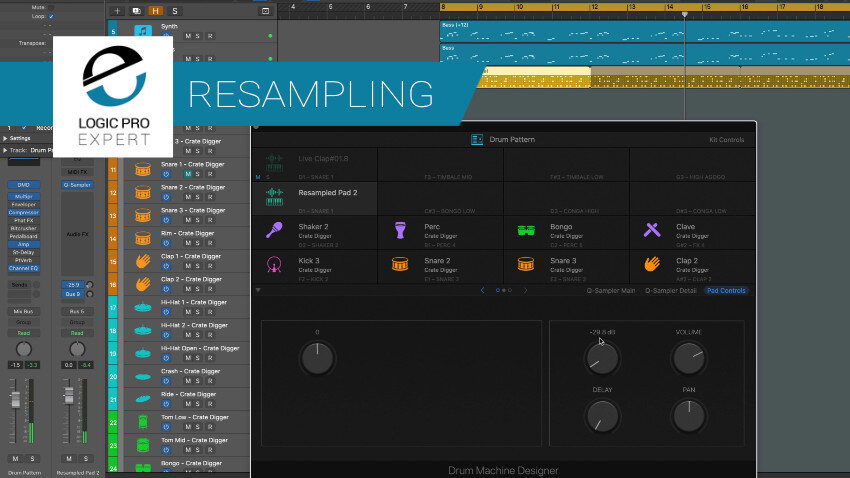Select the Bass (+12) MIDI region
Image resolution: width=850 pixels, height=478 pixels.
[x=645, y=31]
